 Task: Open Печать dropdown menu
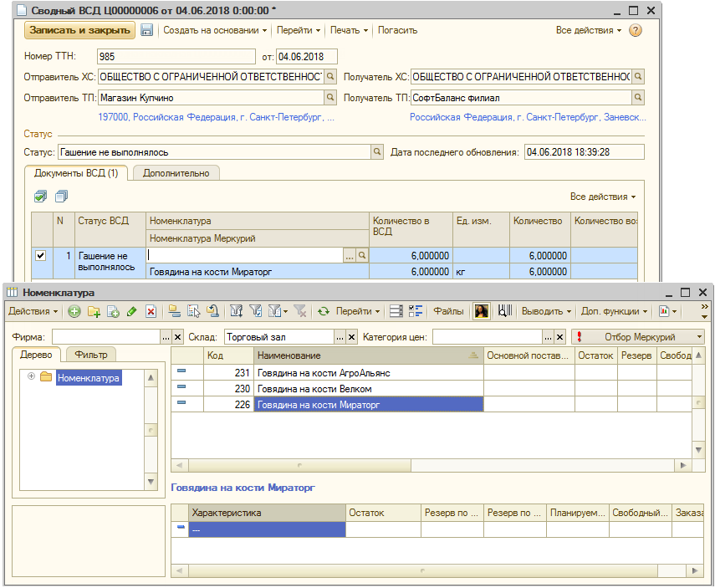(349, 30)
